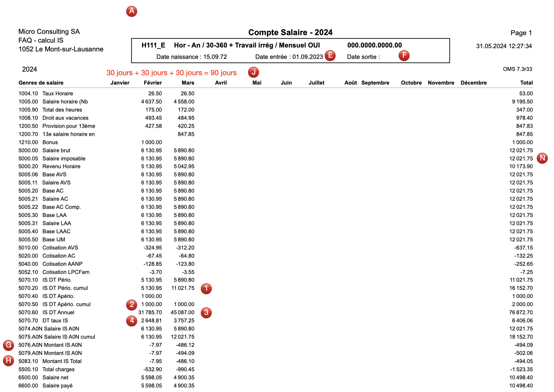Click the row label "5005.50 Base IJM"
The image size is (554, 392).
[x=42, y=240]
